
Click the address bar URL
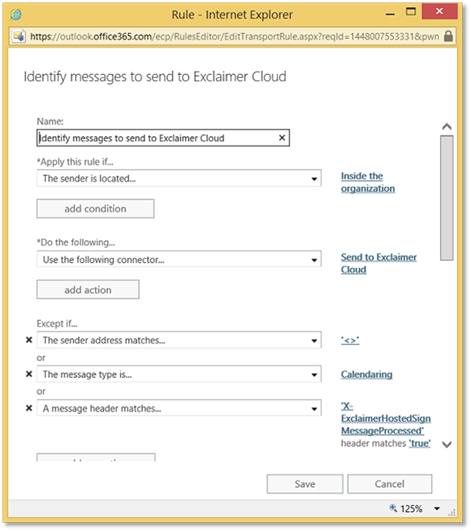click(x=234, y=36)
